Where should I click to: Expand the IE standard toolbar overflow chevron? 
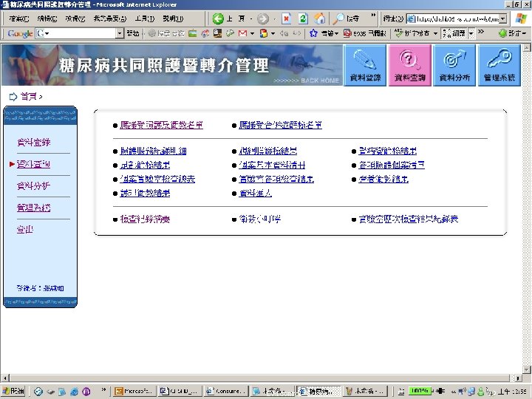[373, 16]
